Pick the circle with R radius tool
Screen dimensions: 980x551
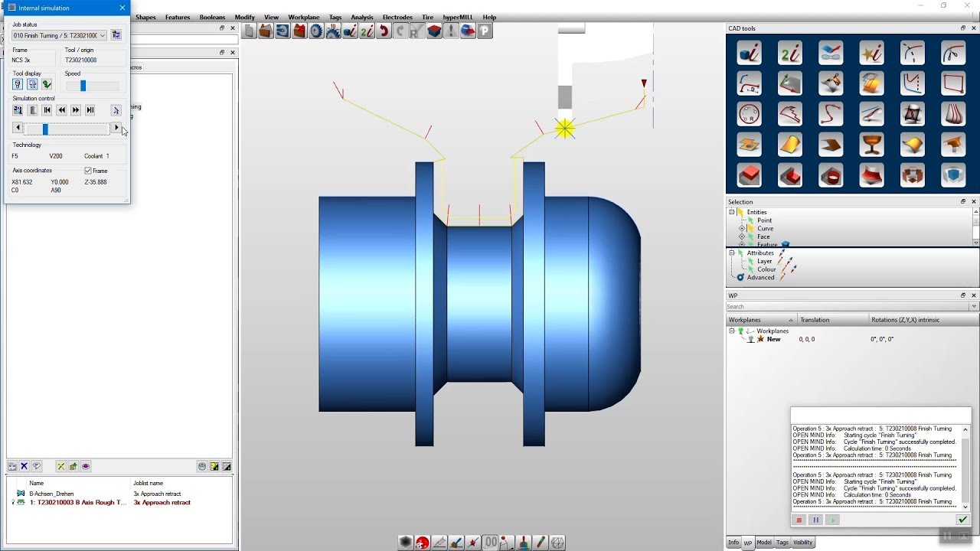(x=749, y=114)
